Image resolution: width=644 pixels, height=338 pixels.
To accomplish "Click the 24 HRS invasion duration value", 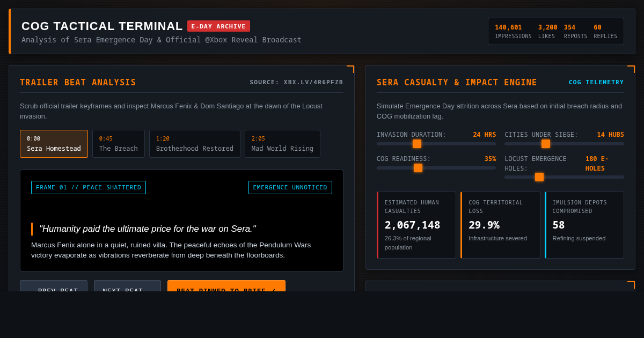I will tap(484, 135).
